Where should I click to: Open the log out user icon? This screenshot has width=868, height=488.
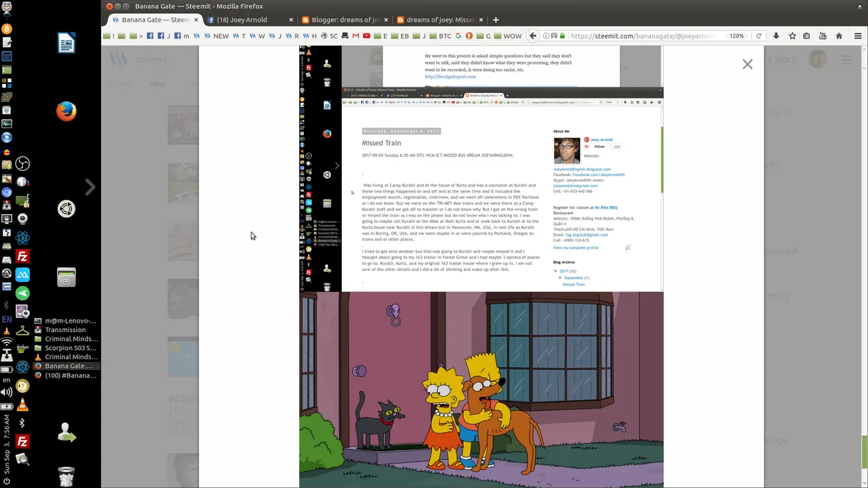66,432
